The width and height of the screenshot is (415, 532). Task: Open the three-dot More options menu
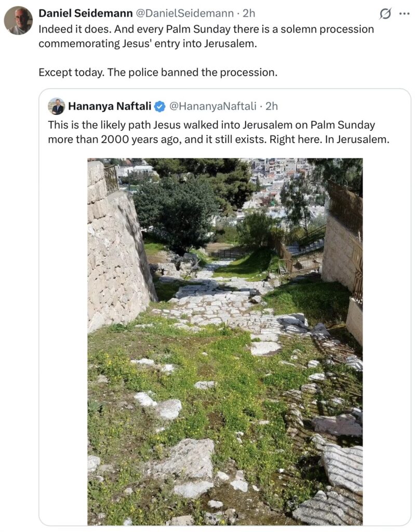click(404, 14)
